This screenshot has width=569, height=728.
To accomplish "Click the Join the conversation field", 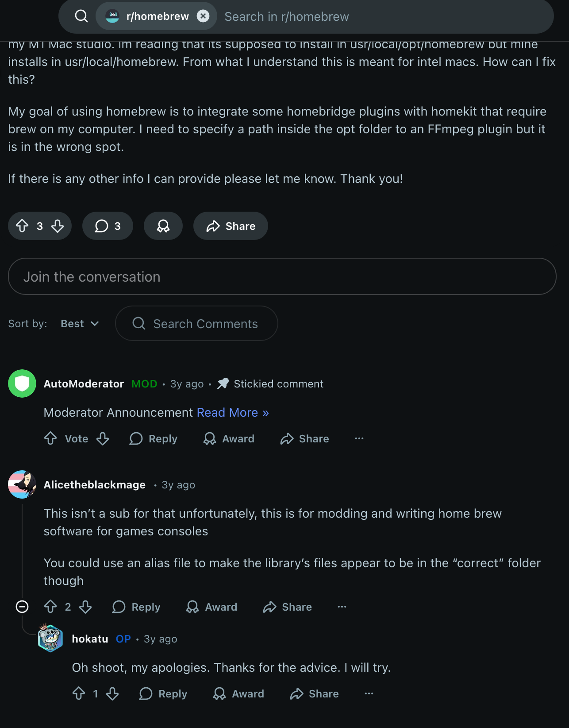I will 282,277.
